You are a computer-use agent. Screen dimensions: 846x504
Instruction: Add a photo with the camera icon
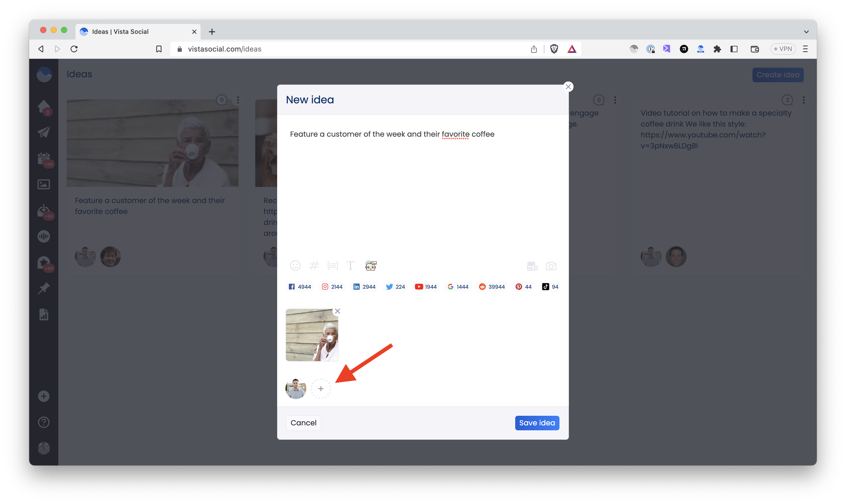(x=551, y=266)
